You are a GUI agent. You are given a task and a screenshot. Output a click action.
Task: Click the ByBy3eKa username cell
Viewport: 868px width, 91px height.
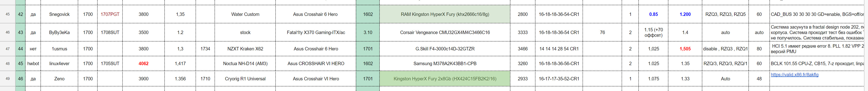(x=59, y=32)
